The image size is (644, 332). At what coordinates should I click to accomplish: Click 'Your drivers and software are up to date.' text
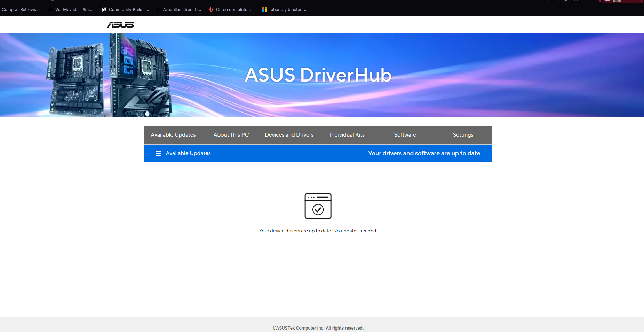pyautogui.click(x=425, y=153)
